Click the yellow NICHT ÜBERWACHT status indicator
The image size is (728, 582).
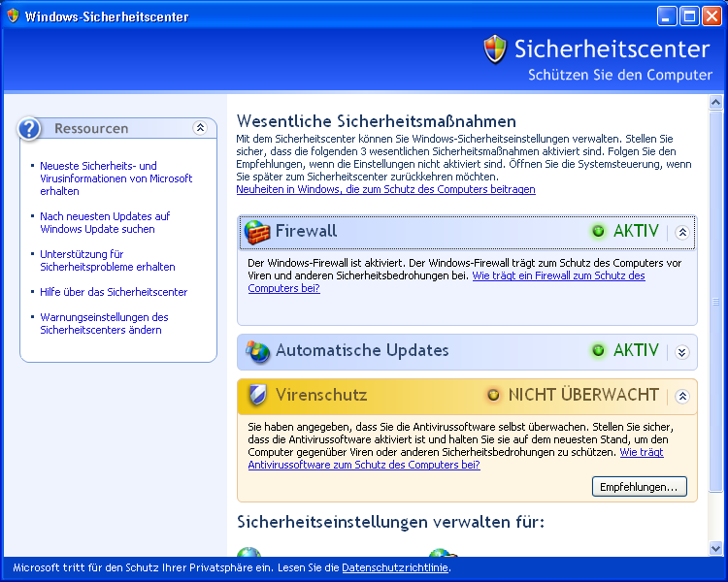point(493,395)
